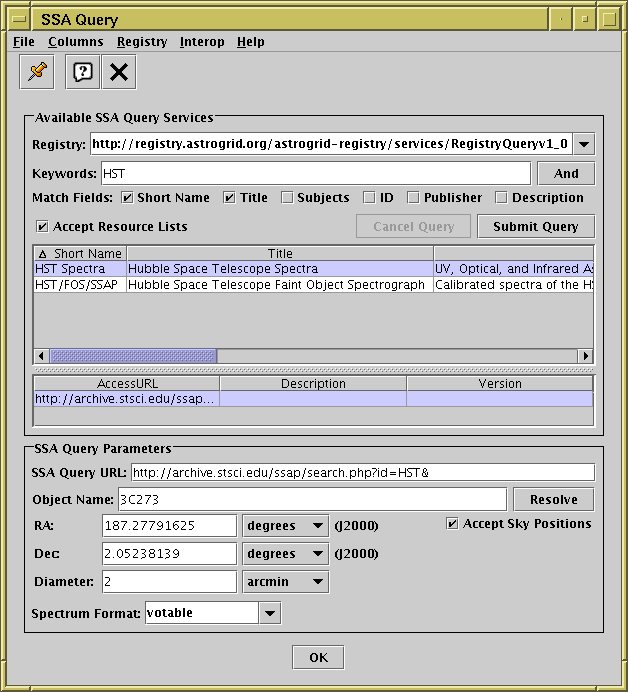Select the archive.stsci.edu AccessURL cell
628x692 pixels.
click(127, 399)
